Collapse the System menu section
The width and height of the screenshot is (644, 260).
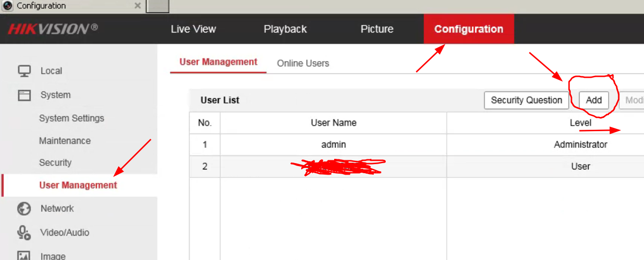coord(55,95)
